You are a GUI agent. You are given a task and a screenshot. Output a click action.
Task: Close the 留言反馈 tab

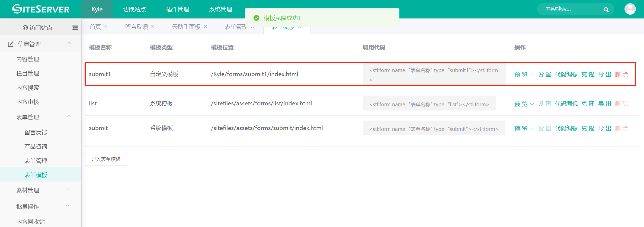(x=153, y=27)
